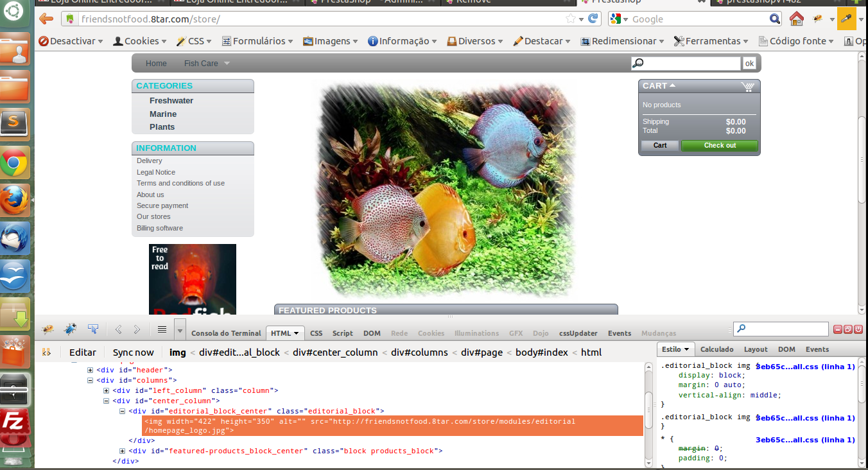Open the Formulários dropdown in the developer toolbar
The width and height of the screenshot is (868, 470).
tap(257, 41)
